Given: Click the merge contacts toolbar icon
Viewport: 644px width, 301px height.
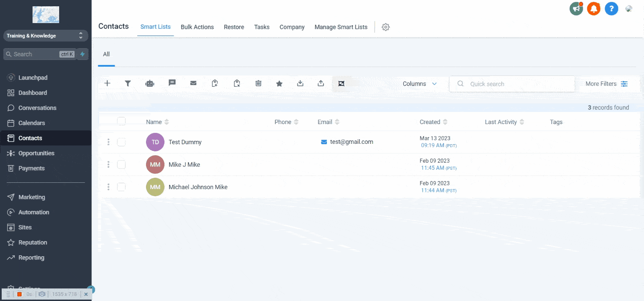Looking at the screenshot, I should point(342,83).
